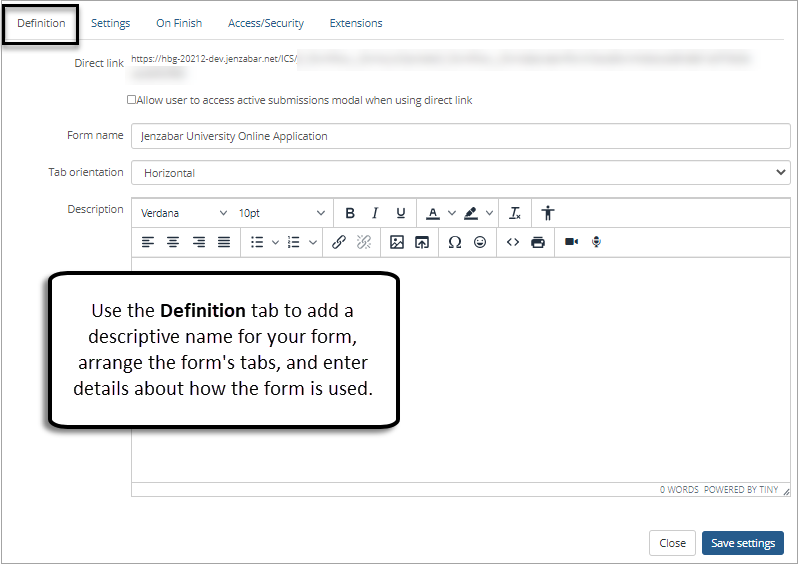Image resolution: width=798 pixels, height=564 pixels.
Task: Enable allow user access active submissions checkbox
Action: point(131,100)
